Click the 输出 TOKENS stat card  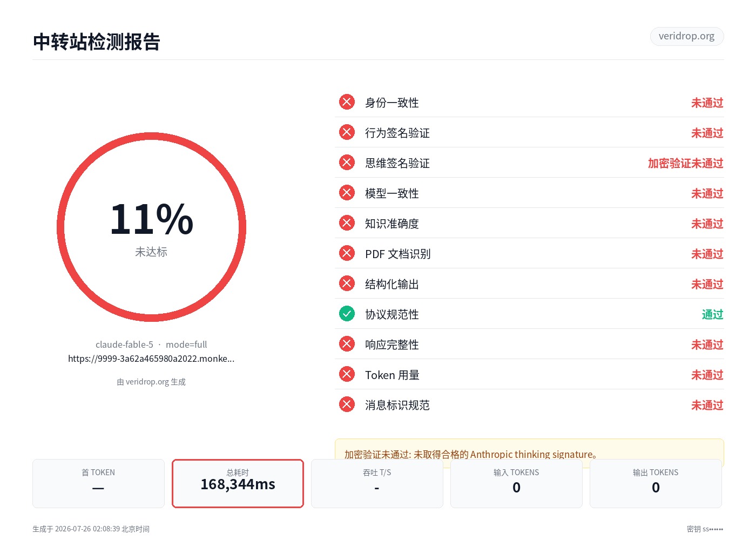point(656,483)
